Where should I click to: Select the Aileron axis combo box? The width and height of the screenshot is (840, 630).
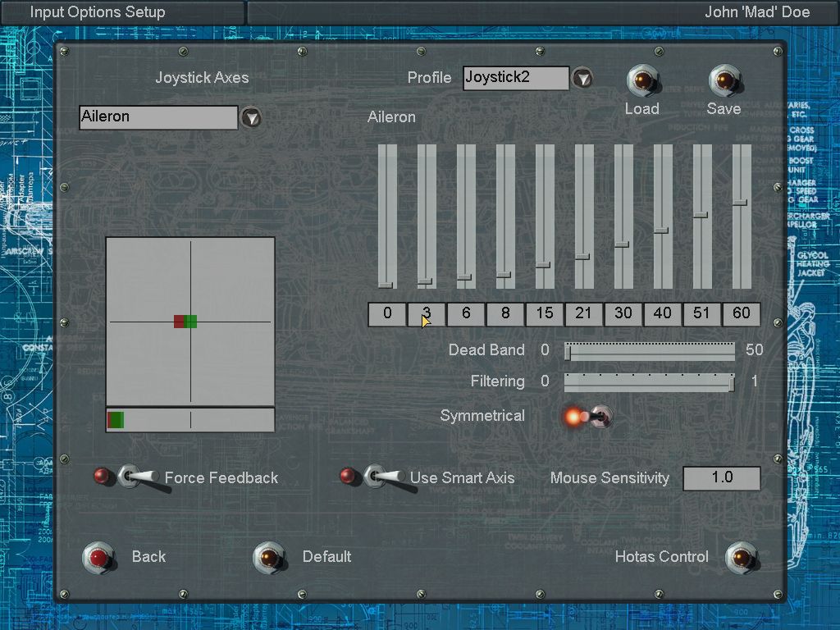[158, 117]
